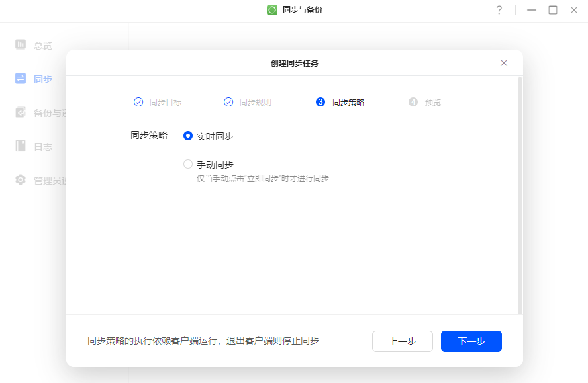Open help via the question mark icon
The width and height of the screenshot is (588, 383).
tap(499, 10)
